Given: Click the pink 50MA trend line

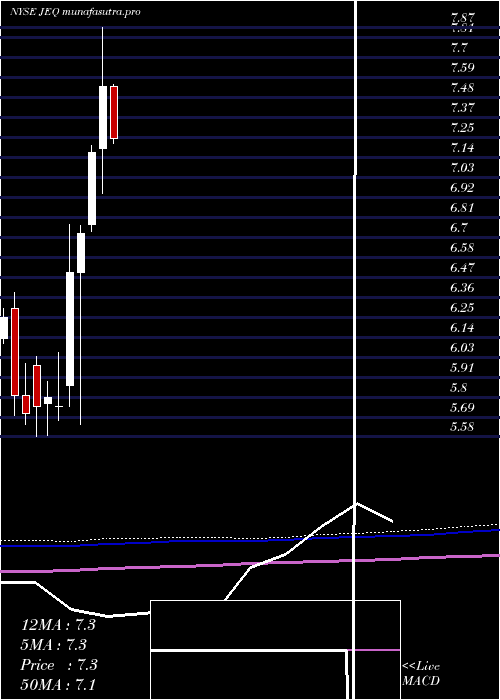Looking at the screenshot, I should coord(250,563).
